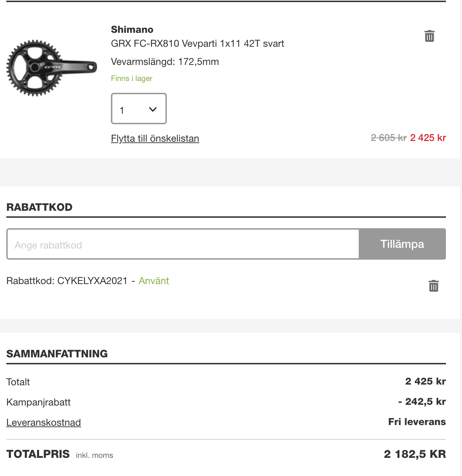Click the Fri leverans text
Viewport: 462px width, 476px height.
(x=417, y=422)
